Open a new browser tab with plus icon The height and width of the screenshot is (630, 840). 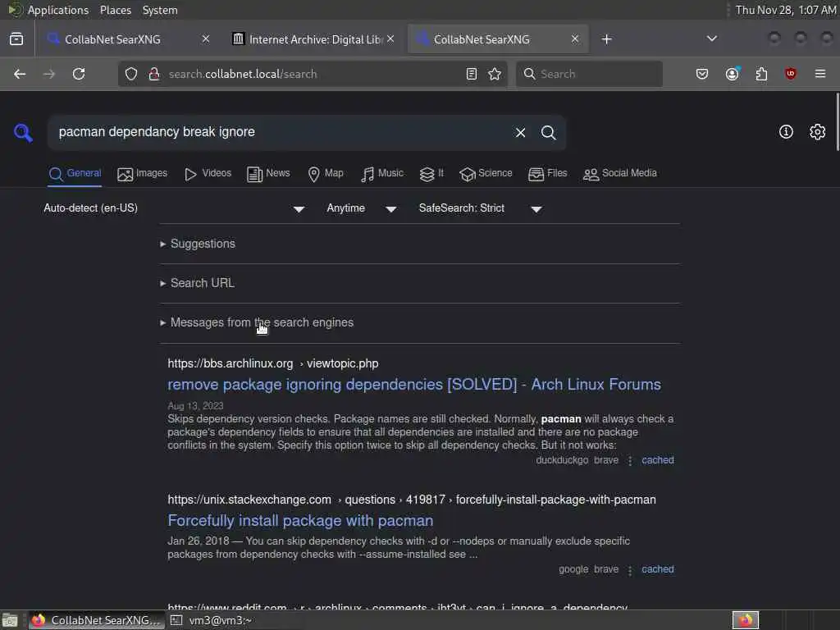coord(606,39)
